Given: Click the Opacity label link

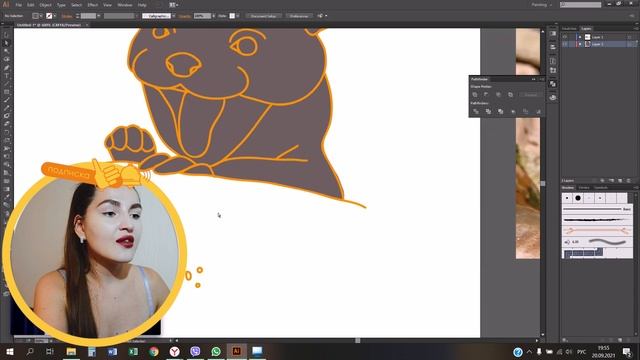Looking at the screenshot, I should tap(184, 16).
